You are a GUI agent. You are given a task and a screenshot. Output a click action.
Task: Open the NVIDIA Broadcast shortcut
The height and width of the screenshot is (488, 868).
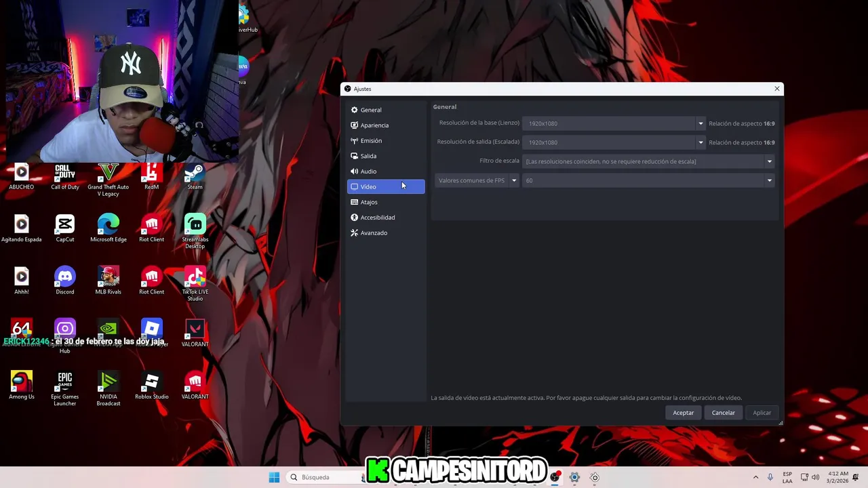click(108, 389)
